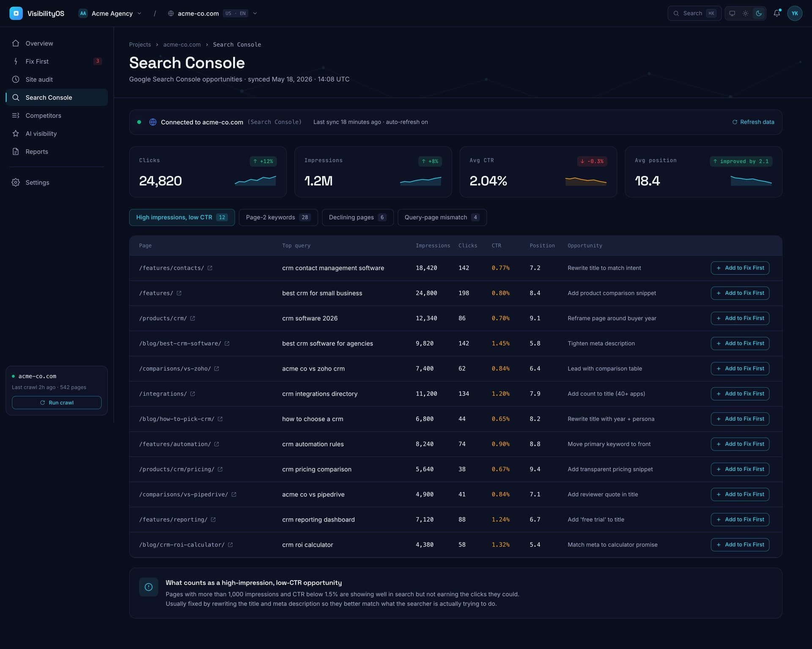Viewport: 812px width, 649px height.
Task: Click the CTR column header
Action: pyautogui.click(x=496, y=246)
